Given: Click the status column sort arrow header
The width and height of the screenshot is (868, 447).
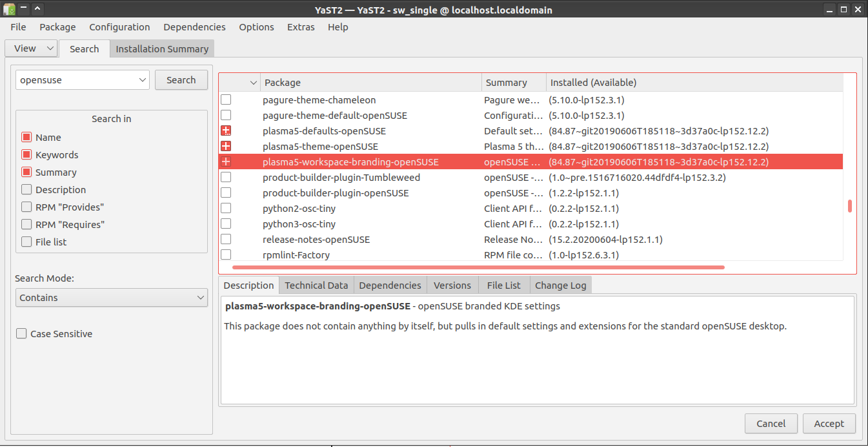Looking at the screenshot, I should coord(253,83).
